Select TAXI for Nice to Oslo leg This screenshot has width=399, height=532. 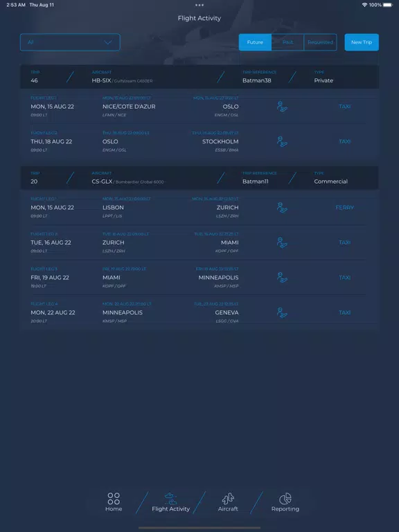tap(345, 107)
